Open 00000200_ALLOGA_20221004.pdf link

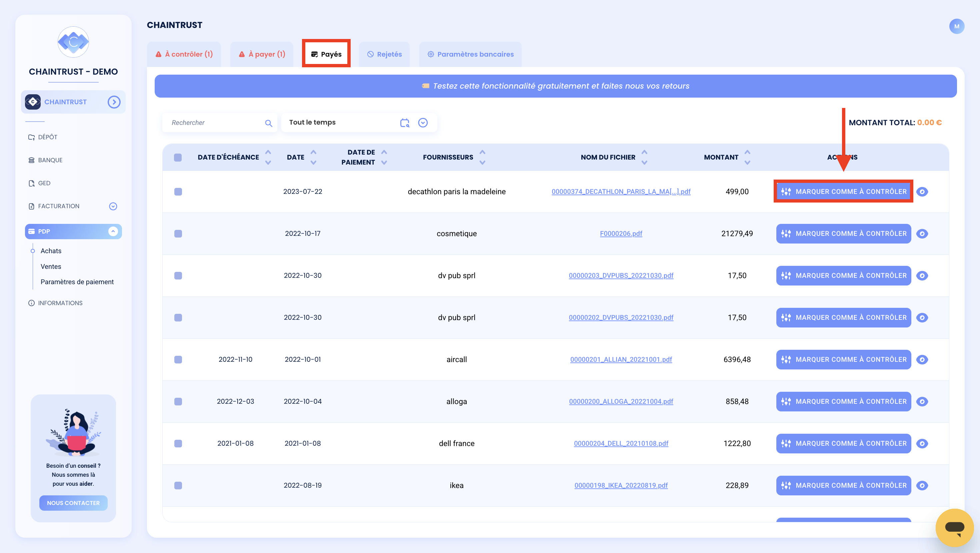coord(621,402)
